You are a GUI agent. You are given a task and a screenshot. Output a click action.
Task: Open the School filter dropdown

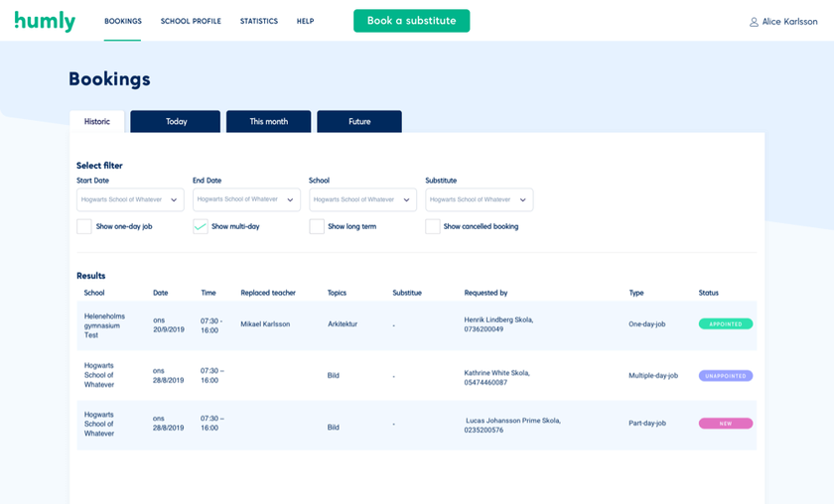pos(362,199)
